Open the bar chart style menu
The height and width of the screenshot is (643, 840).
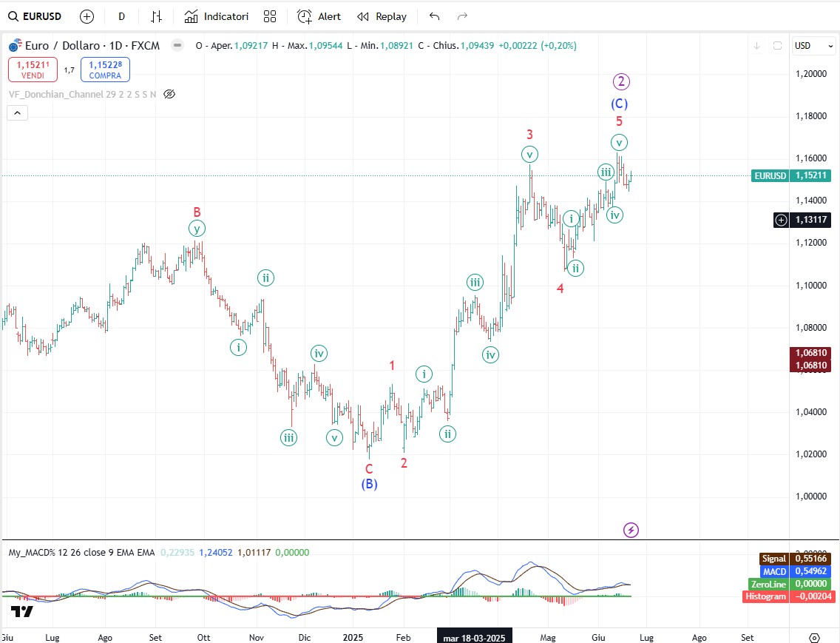click(x=156, y=16)
